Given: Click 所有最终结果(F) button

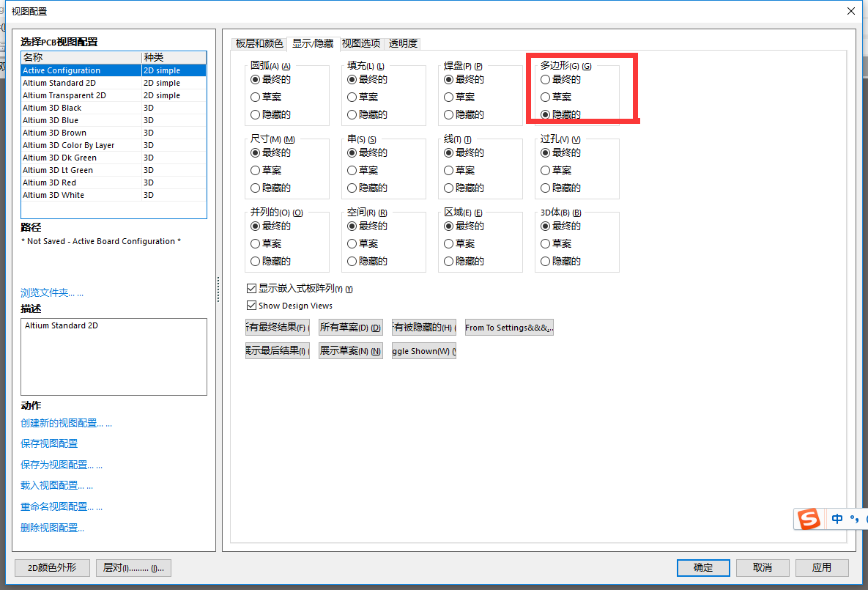Looking at the screenshot, I should pyautogui.click(x=278, y=328).
